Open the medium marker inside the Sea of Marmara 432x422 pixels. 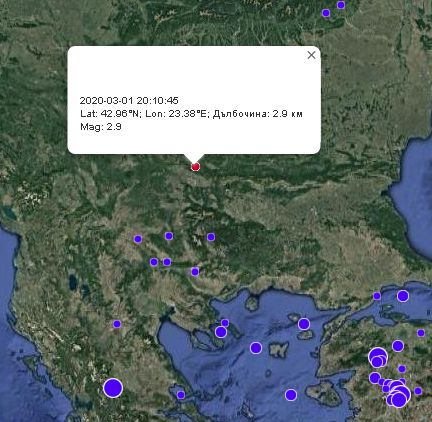[403, 296]
